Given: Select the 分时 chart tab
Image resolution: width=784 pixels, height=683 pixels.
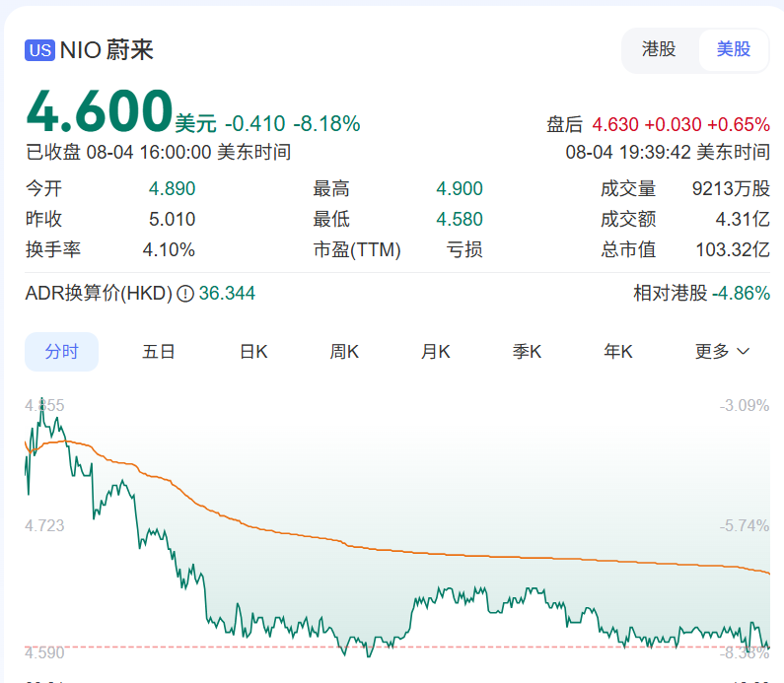Looking at the screenshot, I should pyautogui.click(x=61, y=352).
